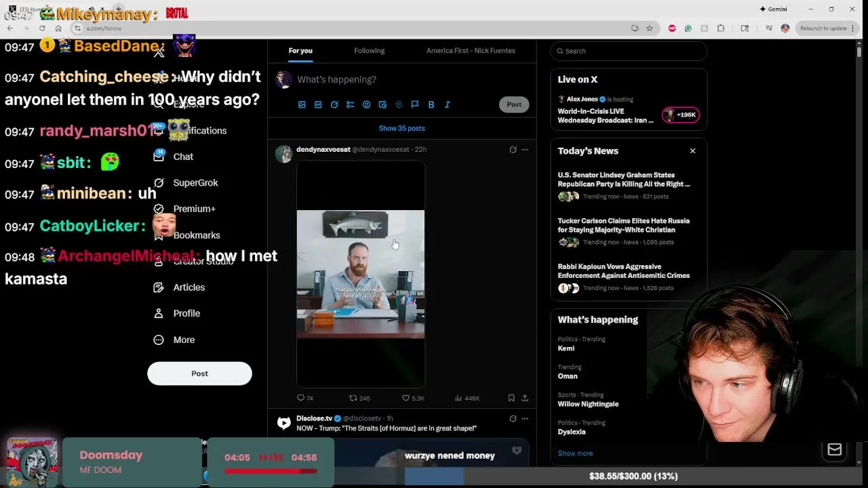The image size is (868, 488).
Task: Go to Profile from the sidebar
Action: 186,314
